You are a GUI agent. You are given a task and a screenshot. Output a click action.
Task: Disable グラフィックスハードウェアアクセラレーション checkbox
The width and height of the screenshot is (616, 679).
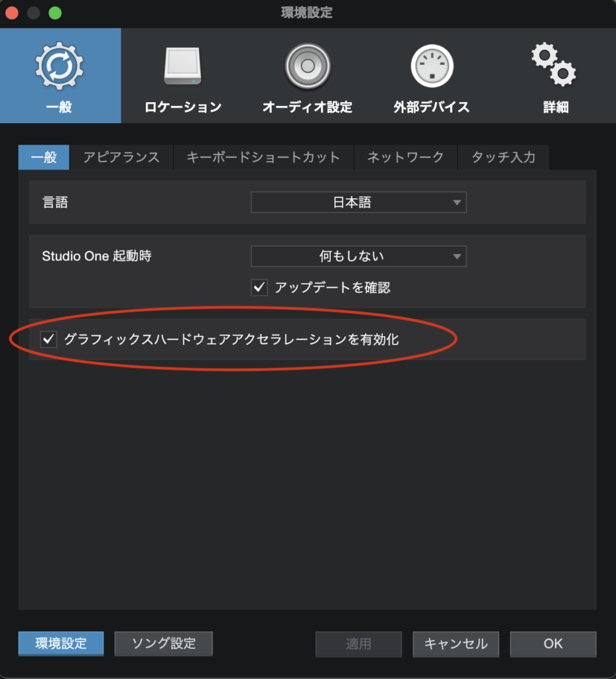click(x=48, y=339)
